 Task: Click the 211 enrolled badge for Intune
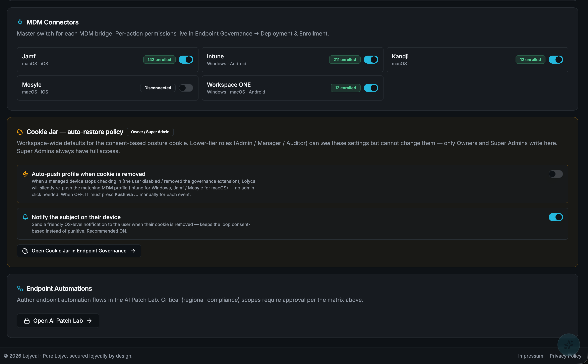pyautogui.click(x=345, y=60)
